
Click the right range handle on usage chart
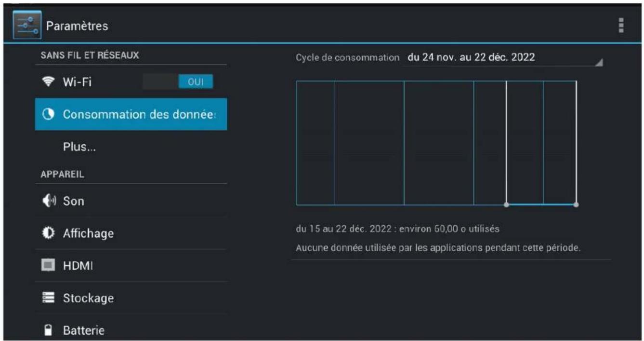(x=576, y=205)
